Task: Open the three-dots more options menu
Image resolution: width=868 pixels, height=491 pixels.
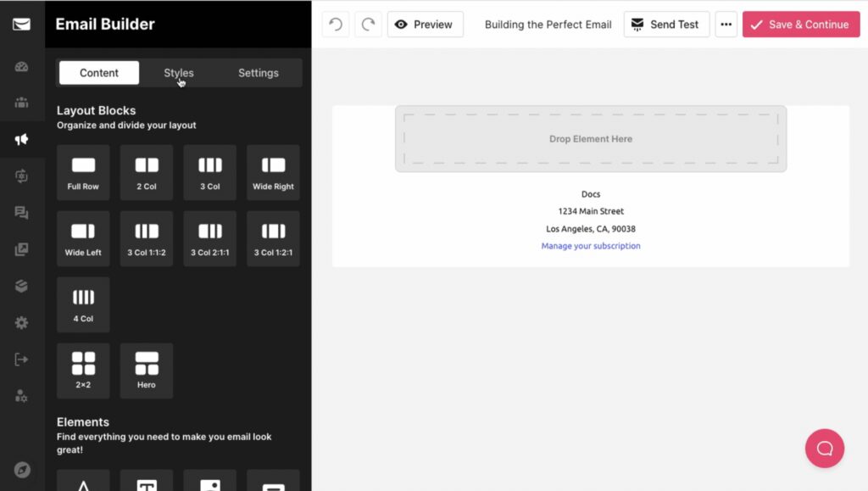Action: coord(726,25)
